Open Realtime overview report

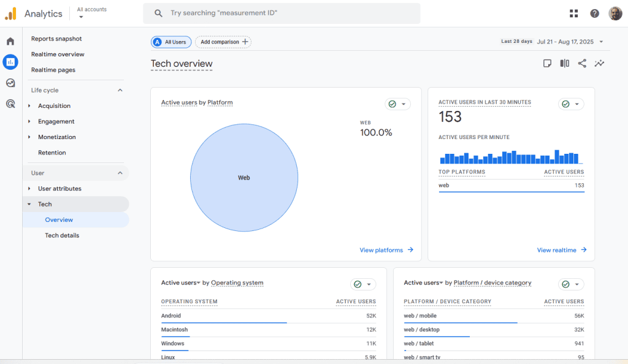(58, 55)
